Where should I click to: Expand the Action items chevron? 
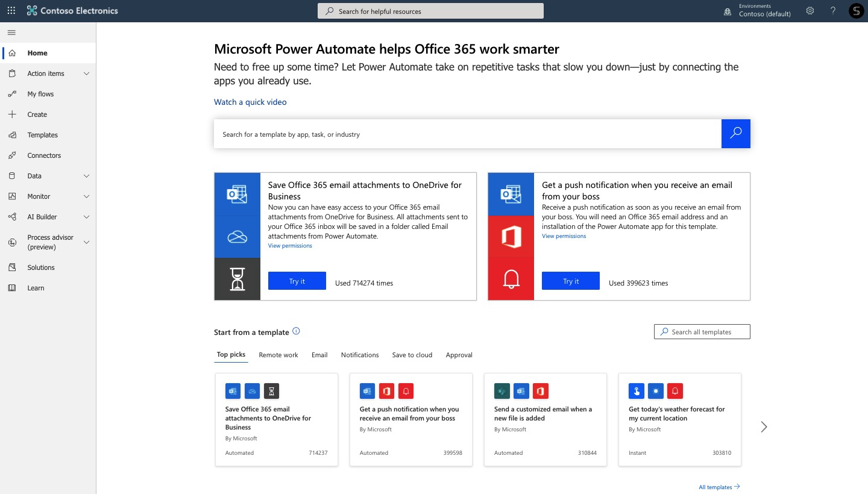86,73
